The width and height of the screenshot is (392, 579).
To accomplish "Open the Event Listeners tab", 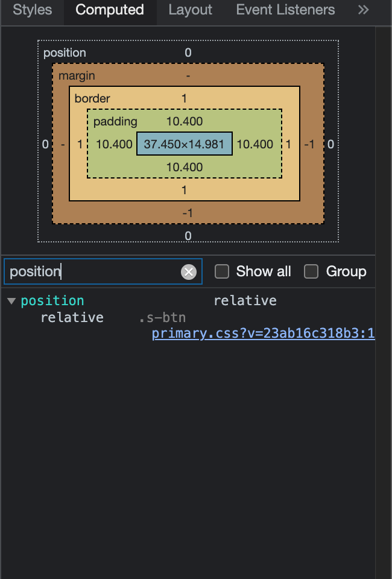I will pos(285,10).
